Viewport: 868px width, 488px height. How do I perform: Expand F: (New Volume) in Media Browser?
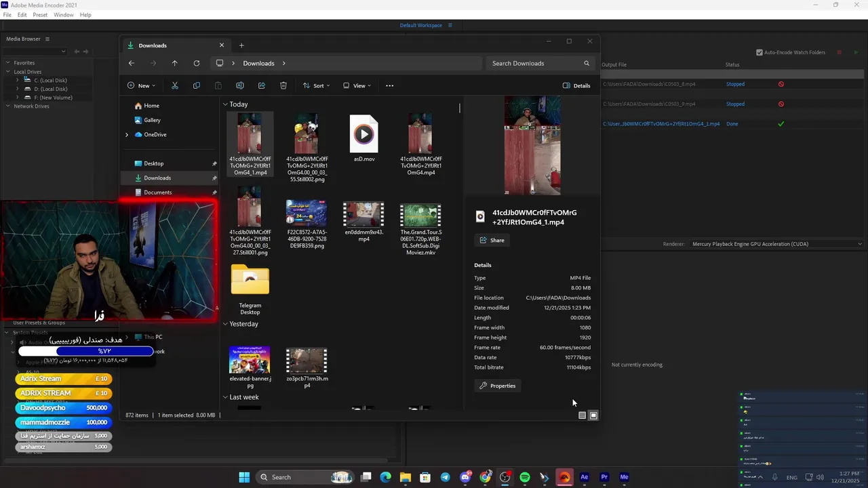click(18, 98)
